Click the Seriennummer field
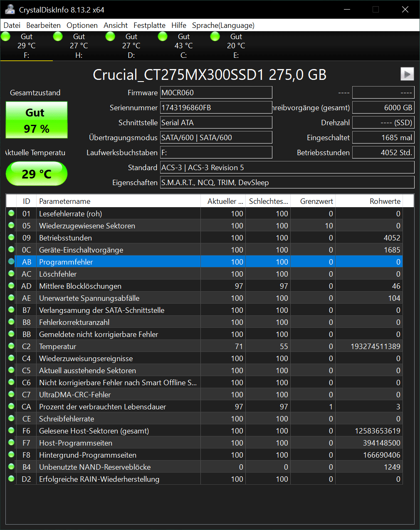The height and width of the screenshot is (530, 420). point(216,107)
